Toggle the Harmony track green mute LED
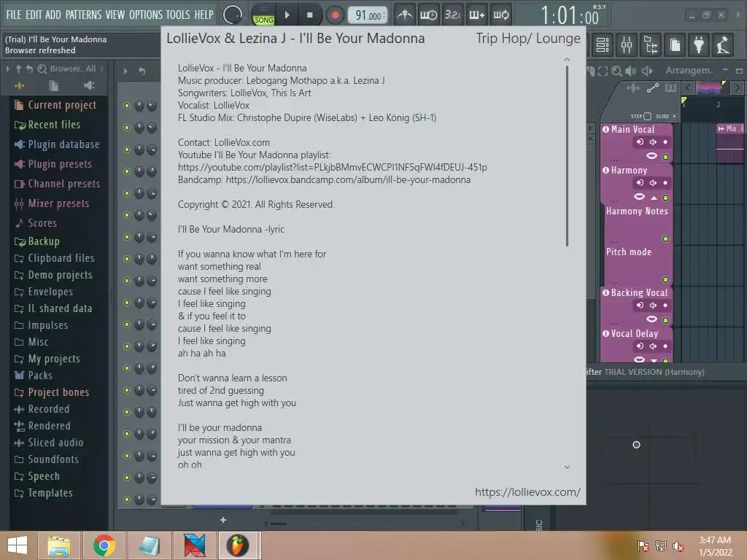 pos(665,198)
